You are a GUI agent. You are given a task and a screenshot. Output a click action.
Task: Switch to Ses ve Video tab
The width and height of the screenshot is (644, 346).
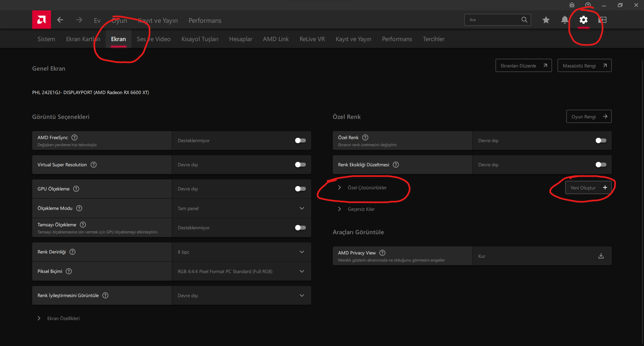point(154,39)
